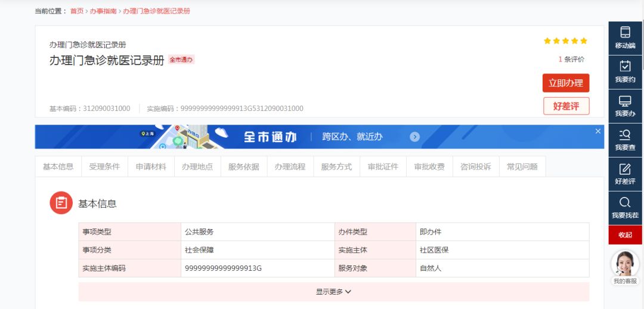The image size is (644, 309).
Task: Click the outlined 好差评 button
Action: click(566, 106)
